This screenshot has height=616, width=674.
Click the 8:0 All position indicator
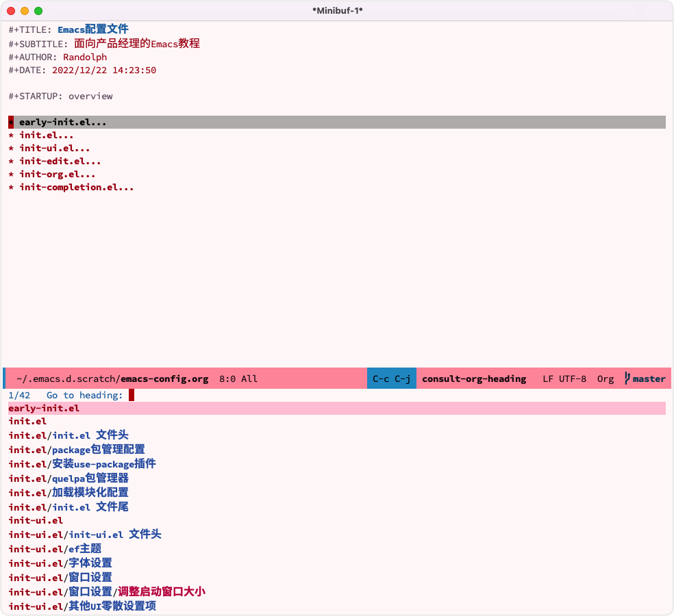238,379
